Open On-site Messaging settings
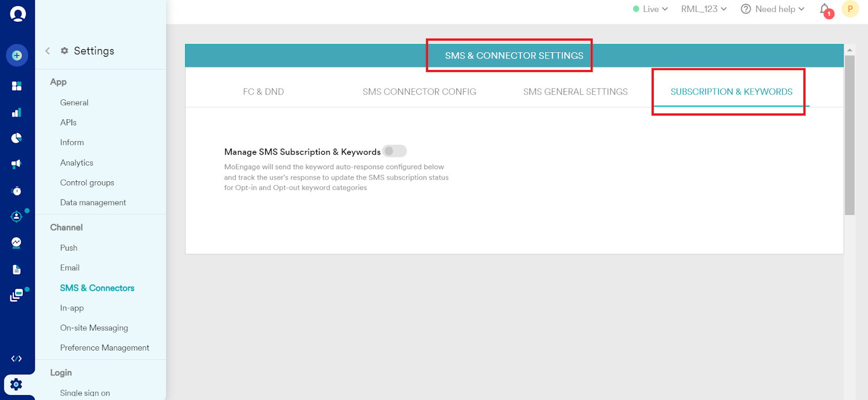 click(x=94, y=328)
